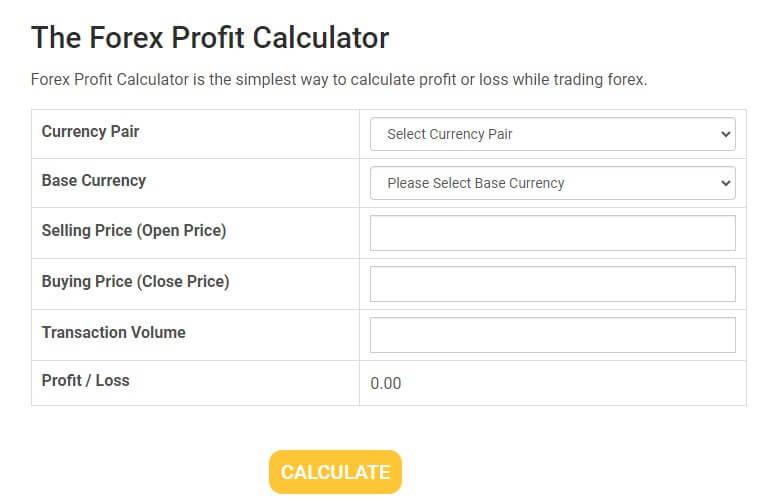Click the Transaction Volume label
773x500 pixels.
pyautogui.click(x=113, y=332)
